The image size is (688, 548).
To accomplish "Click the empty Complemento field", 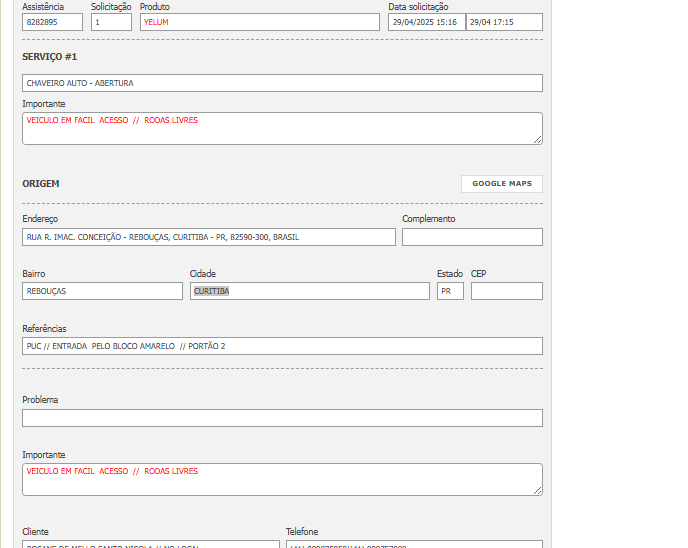I will [x=473, y=237].
